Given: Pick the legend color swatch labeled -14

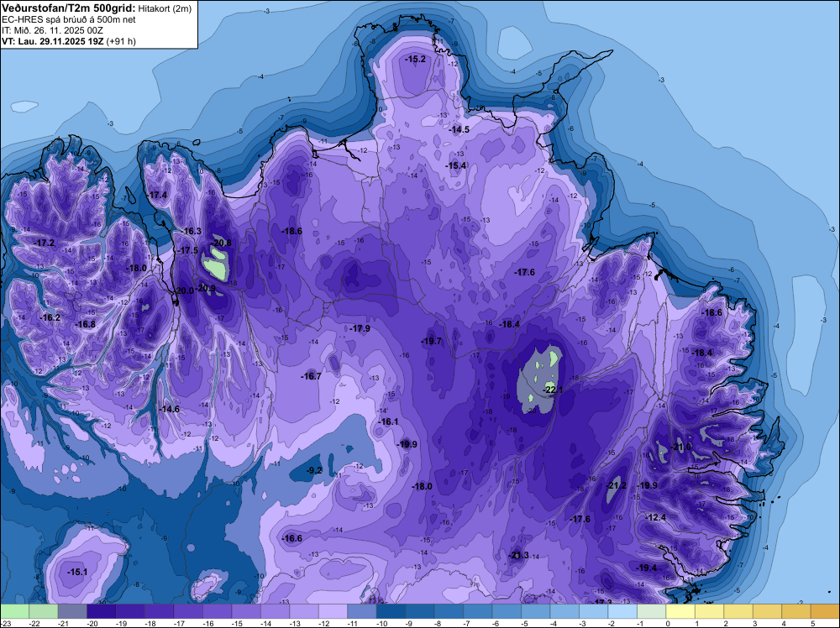Looking at the screenshot, I should pos(275,611).
